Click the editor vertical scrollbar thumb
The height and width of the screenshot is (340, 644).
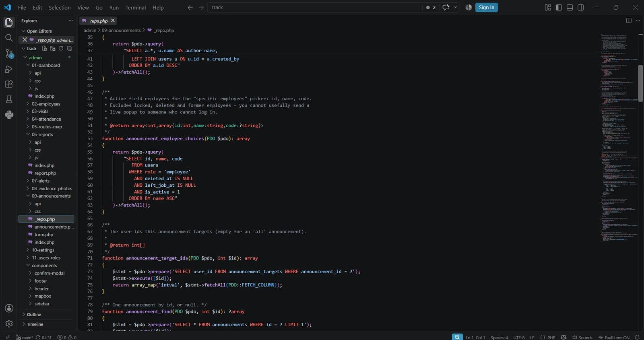coord(640,83)
